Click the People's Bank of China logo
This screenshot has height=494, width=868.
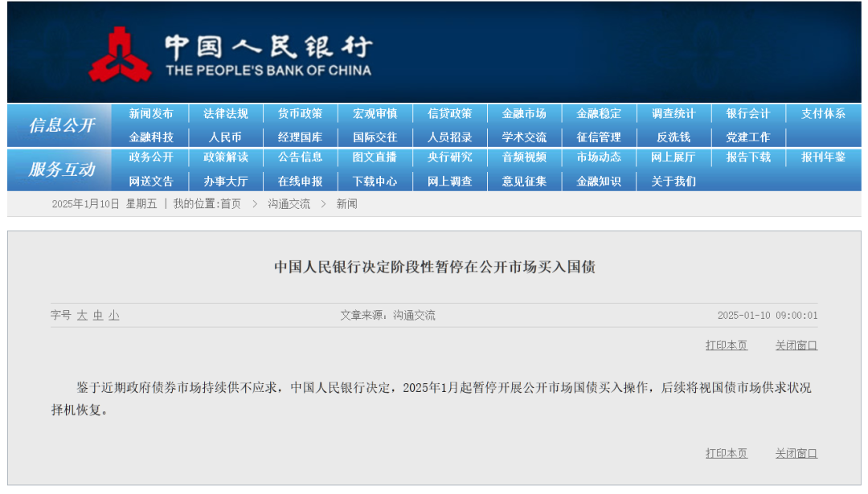231,55
